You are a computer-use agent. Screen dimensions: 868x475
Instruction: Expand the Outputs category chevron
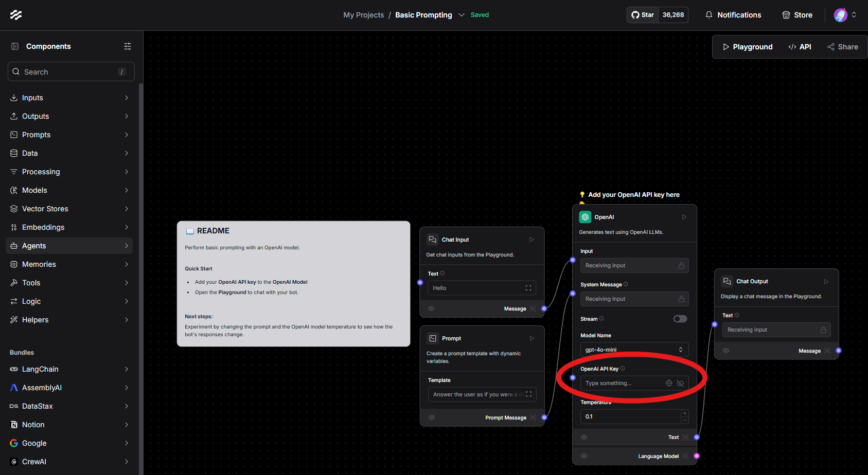127,116
